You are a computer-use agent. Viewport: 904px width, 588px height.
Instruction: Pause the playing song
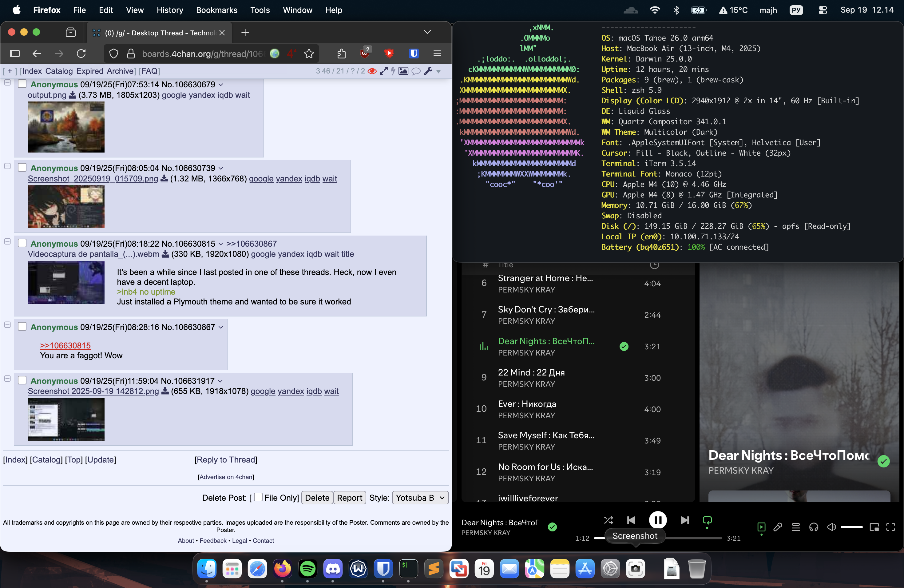coord(657,520)
